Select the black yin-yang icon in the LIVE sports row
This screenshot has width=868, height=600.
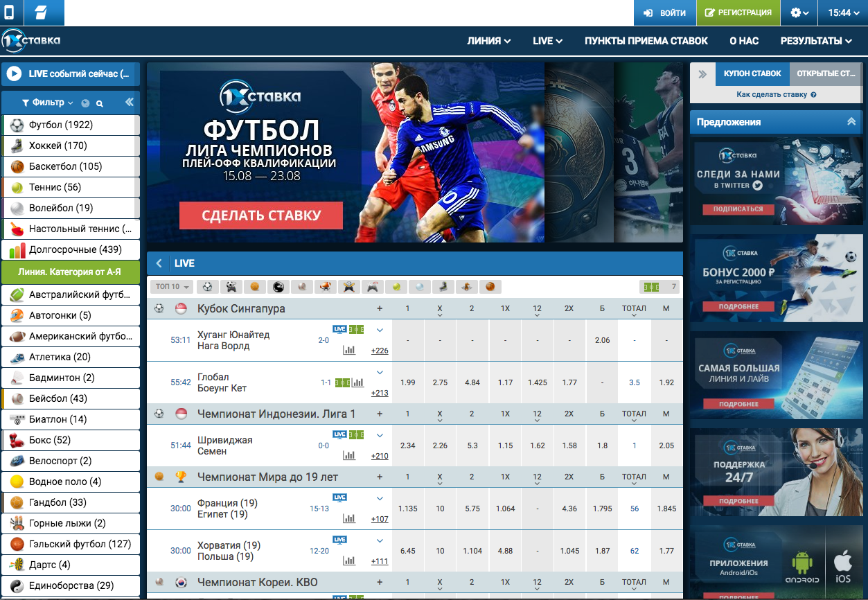[x=278, y=286]
